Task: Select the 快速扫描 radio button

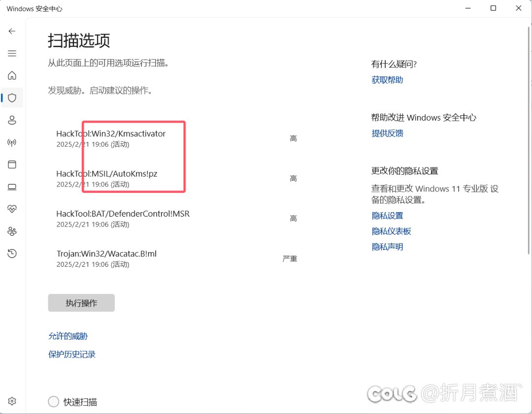Action: click(x=54, y=402)
